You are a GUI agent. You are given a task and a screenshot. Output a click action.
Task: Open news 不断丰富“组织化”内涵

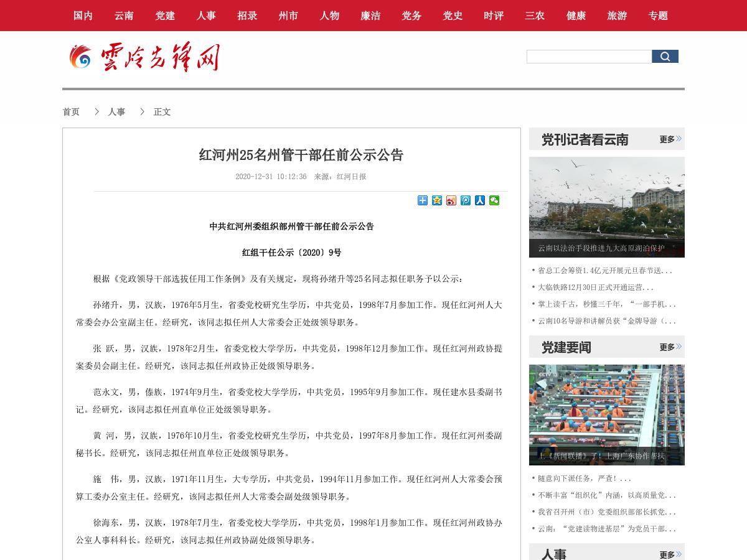607,495
